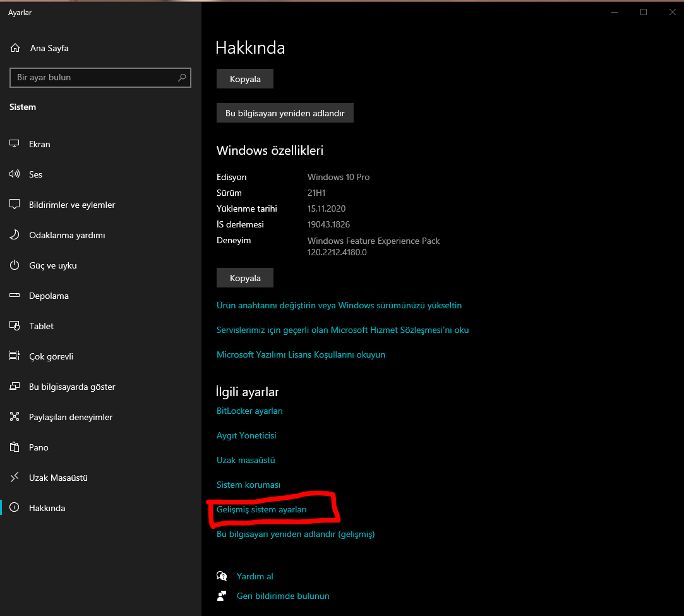Open Bildirimler ve eylemler icon
The image size is (684, 616).
click(15, 205)
